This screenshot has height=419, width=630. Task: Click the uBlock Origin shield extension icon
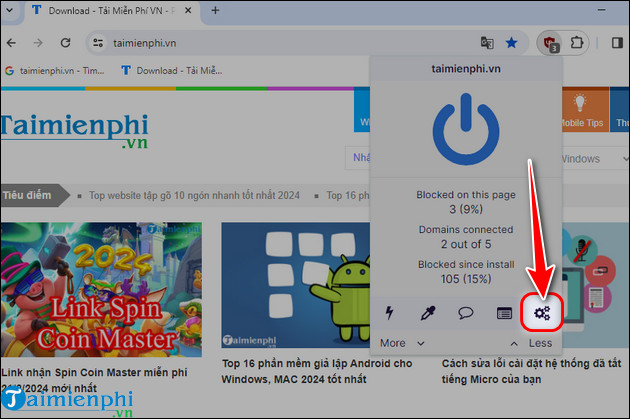(550, 43)
